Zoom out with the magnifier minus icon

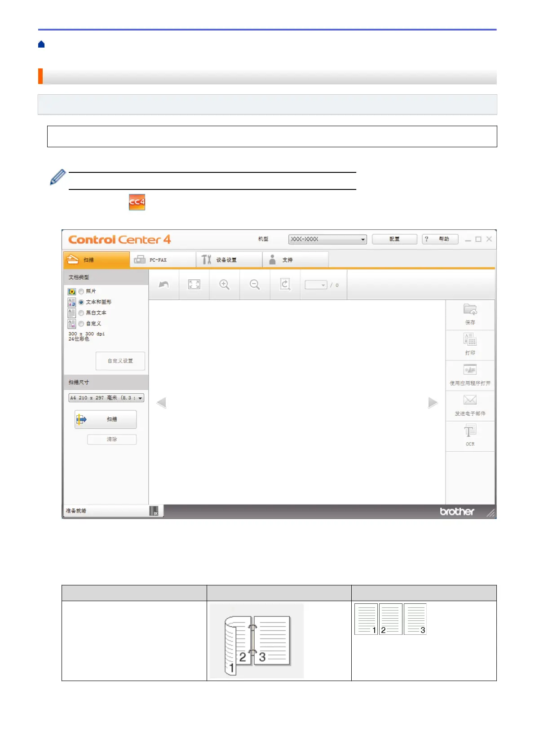click(255, 285)
